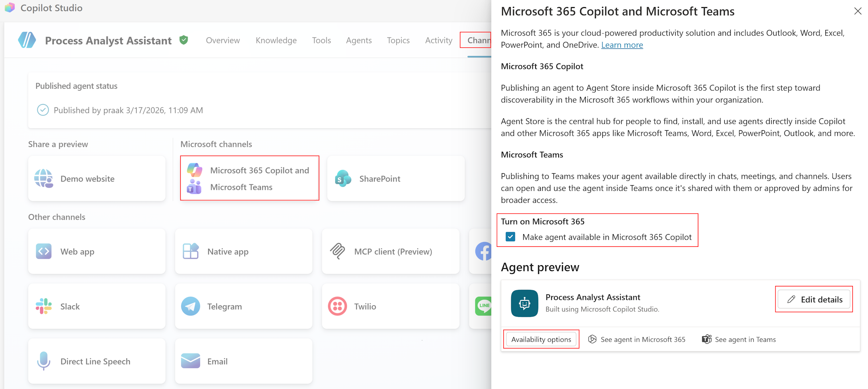Screen dimensions: 868x389
Task: Open the Topics tab
Action: point(398,40)
